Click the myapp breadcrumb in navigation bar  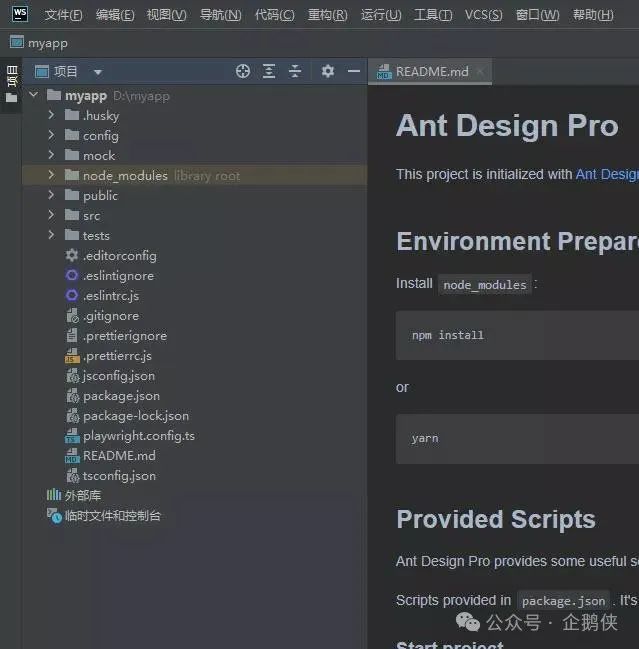(39, 43)
